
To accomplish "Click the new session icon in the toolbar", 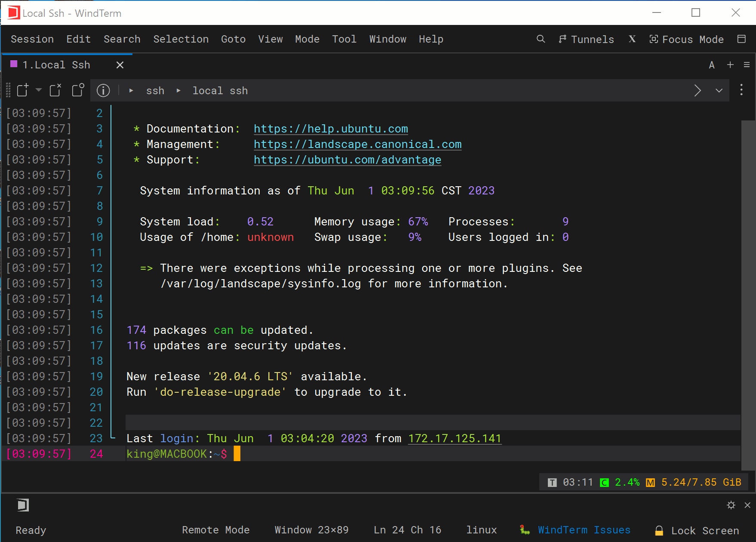I will coord(23,90).
